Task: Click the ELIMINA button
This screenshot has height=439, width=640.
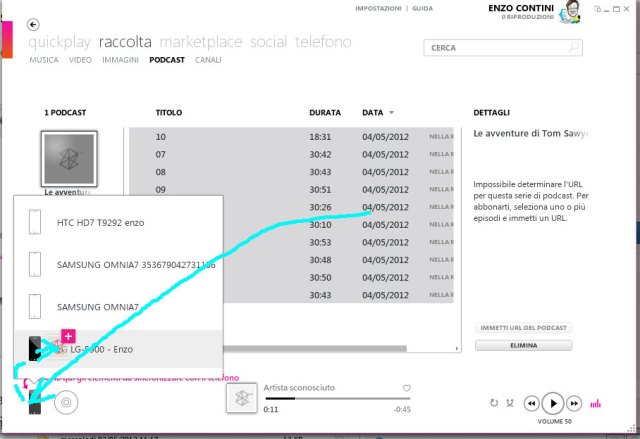Action: point(524,345)
